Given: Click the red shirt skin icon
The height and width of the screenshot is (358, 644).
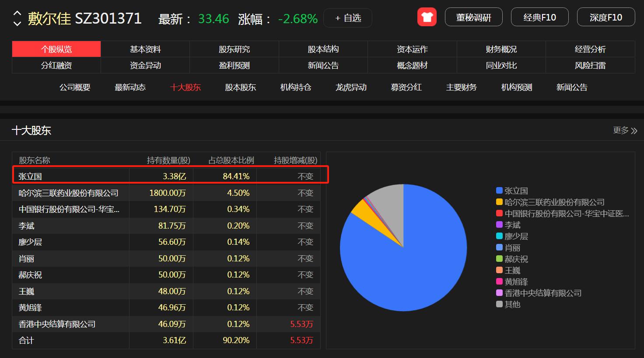Looking at the screenshot, I should click(x=427, y=17).
